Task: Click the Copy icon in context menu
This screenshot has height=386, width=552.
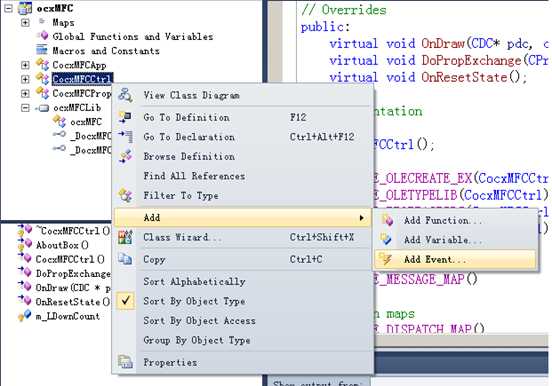Action: (125, 259)
